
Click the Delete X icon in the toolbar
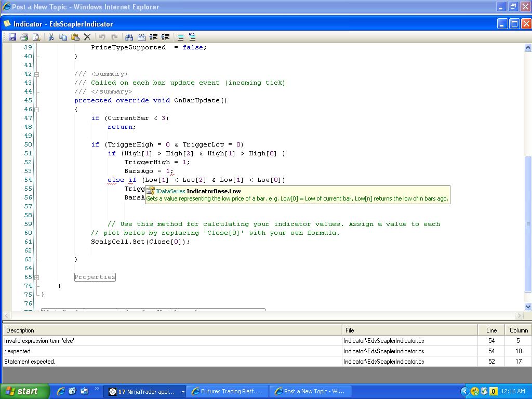[x=87, y=37]
